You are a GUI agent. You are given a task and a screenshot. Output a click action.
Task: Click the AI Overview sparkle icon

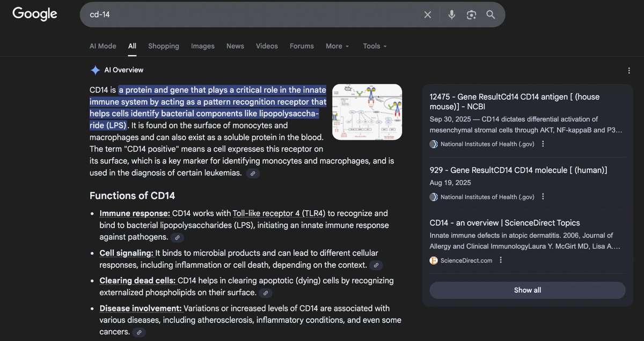(x=95, y=70)
